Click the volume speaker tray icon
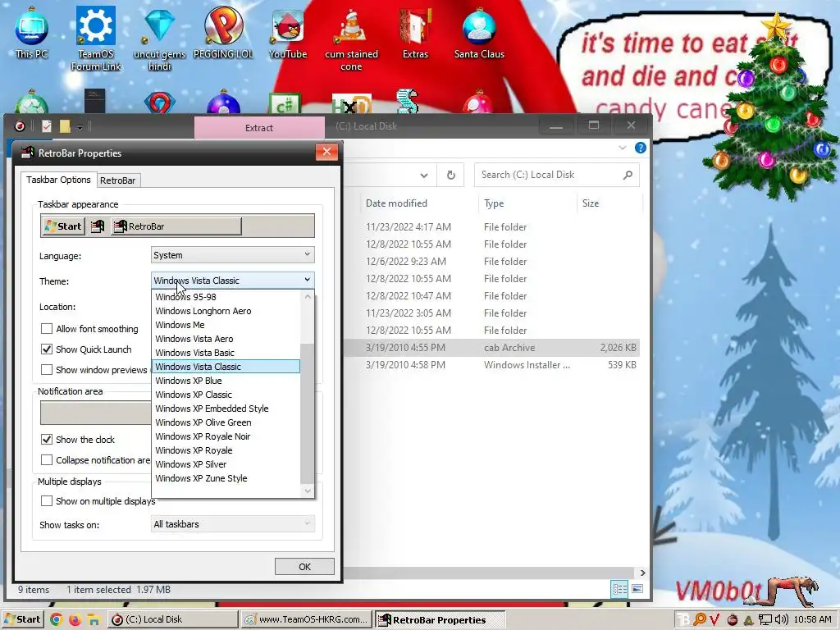This screenshot has width=840, height=630. click(x=781, y=619)
